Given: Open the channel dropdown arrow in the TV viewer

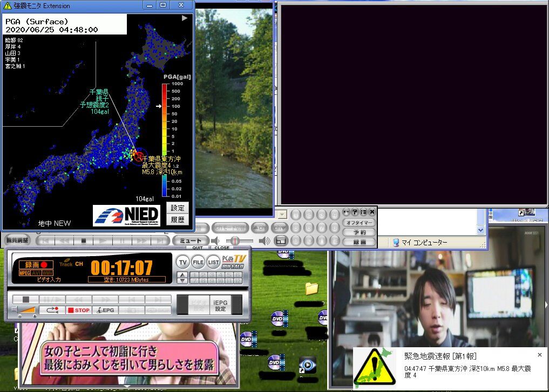Looking at the screenshot, I should (x=282, y=214).
